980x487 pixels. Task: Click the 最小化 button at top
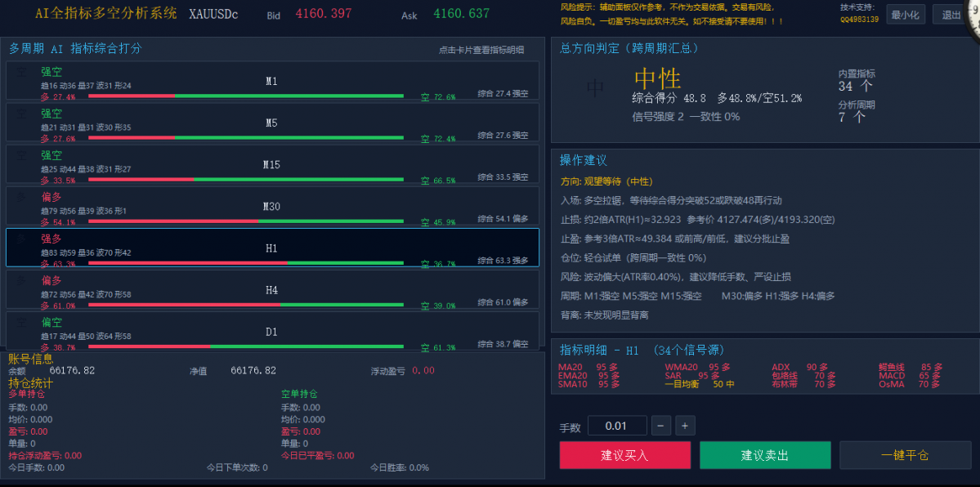pyautogui.click(x=906, y=15)
